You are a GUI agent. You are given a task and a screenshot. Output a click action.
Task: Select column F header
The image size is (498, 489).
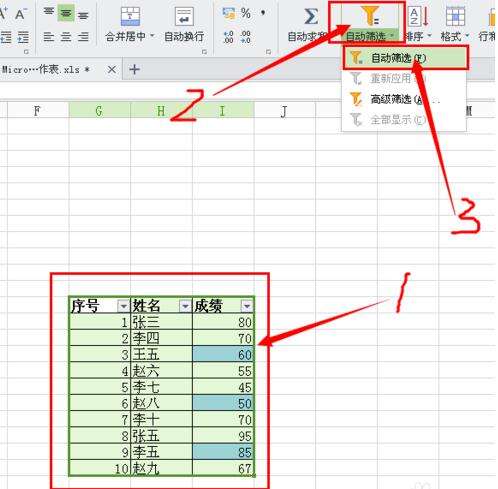pos(37,111)
